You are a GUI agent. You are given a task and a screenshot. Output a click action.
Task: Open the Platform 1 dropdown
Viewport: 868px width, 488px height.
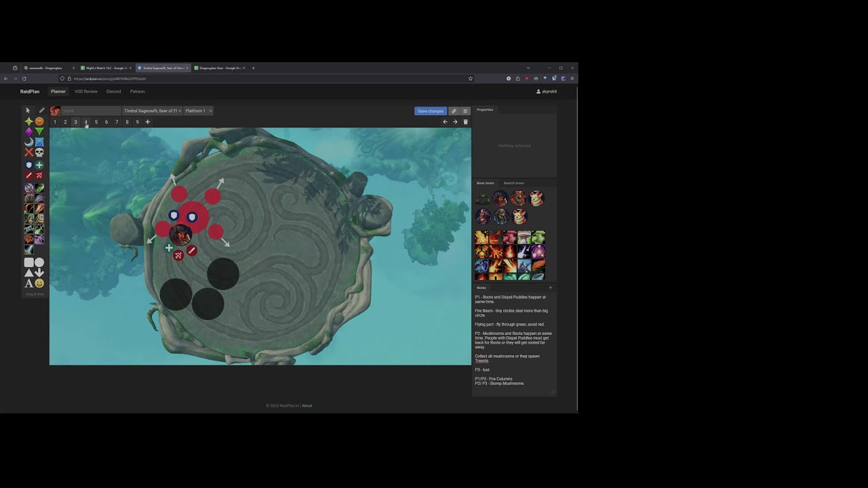click(x=199, y=111)
